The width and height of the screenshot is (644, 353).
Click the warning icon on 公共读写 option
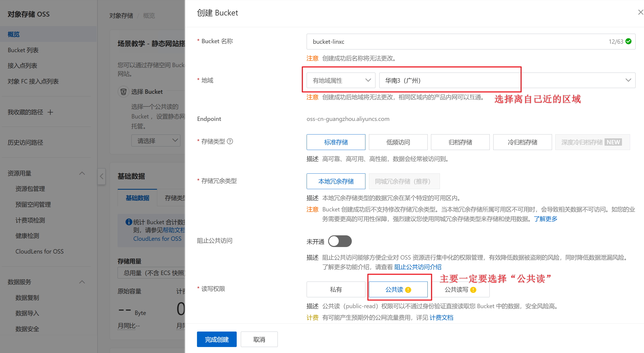pos(473,290)
